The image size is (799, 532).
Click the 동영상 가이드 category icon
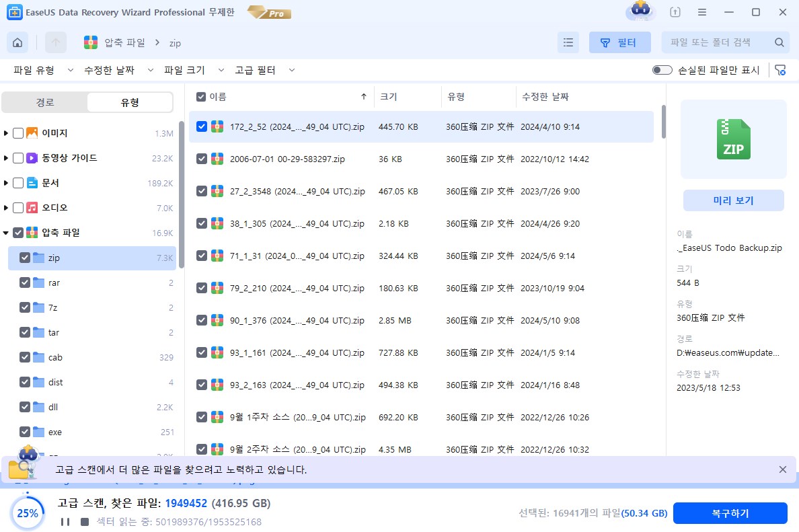[x=32, y=158]
